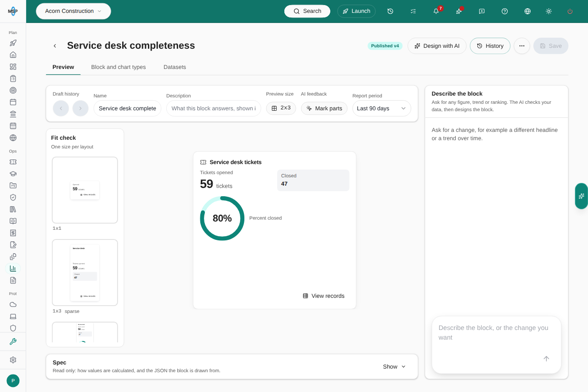The width and height of the screenshot is (588, 392).
Task: Toggle AI feedback Mark parts
Action: click(x=324, y=108)
